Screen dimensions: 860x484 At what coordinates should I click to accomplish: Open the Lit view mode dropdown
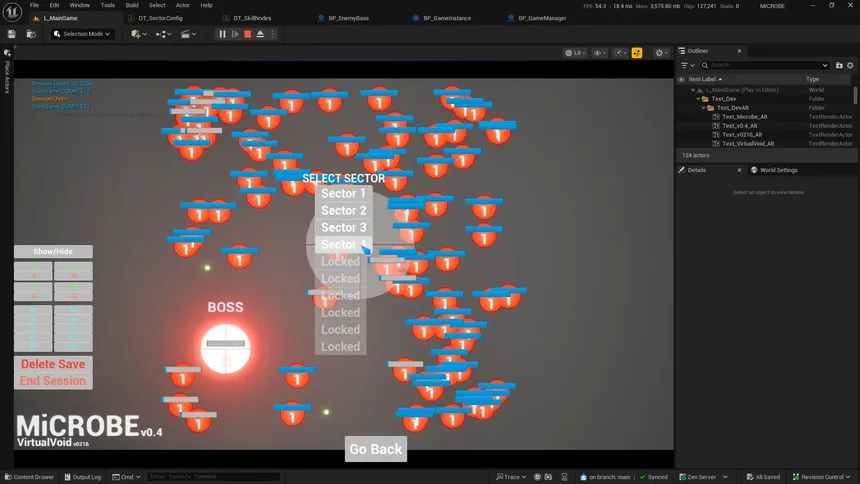pyautogui.click(x=576, y=53)
